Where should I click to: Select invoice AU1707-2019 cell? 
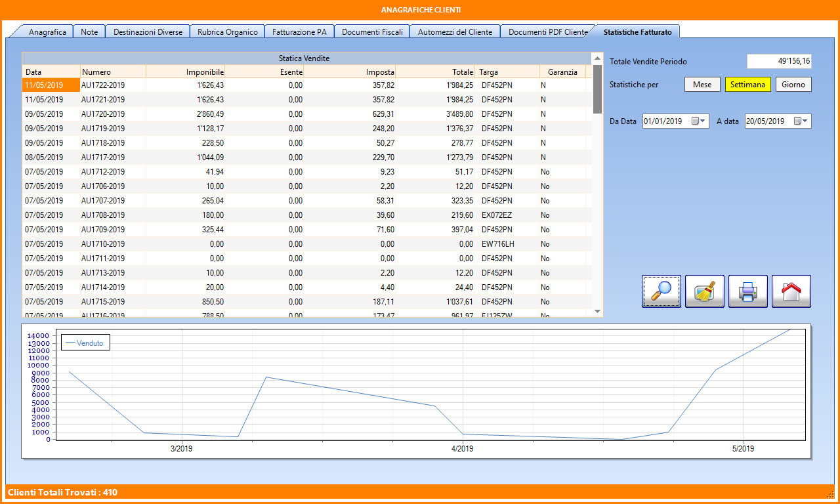pyautogui.click(x=113, y=201)
